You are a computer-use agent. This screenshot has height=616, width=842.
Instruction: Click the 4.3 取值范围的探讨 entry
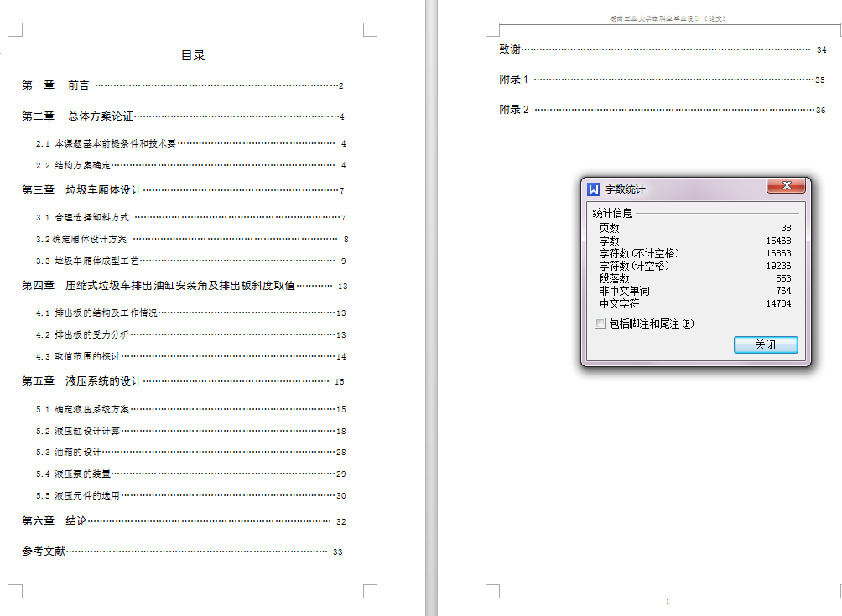point(190,356)
